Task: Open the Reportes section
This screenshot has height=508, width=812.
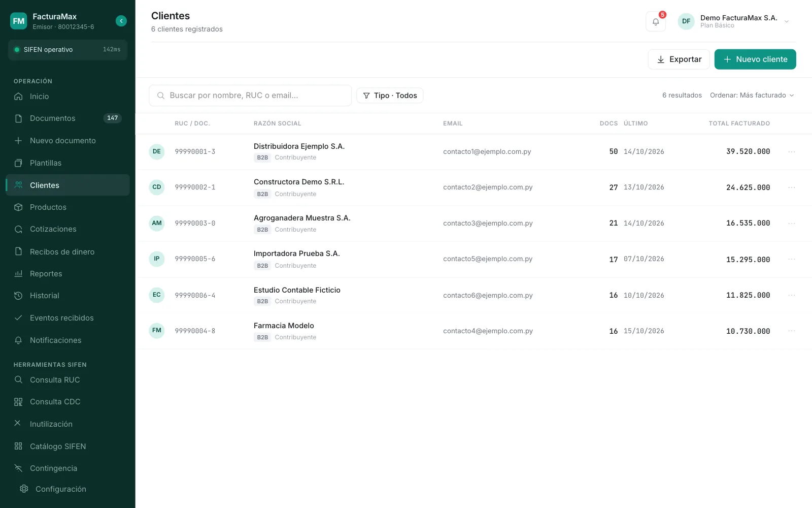Action: pos(67,274)
